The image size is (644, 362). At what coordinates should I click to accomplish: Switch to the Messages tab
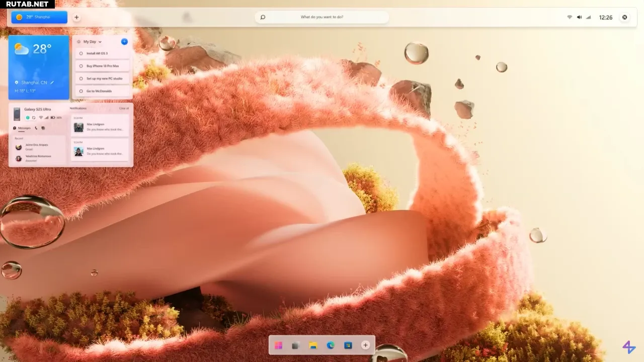(22, 128)
